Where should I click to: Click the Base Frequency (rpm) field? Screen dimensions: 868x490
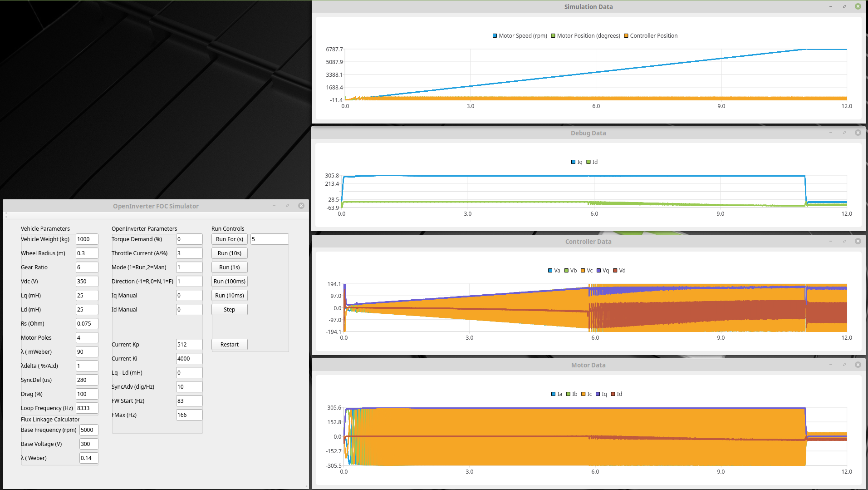(x=88, y=430)
